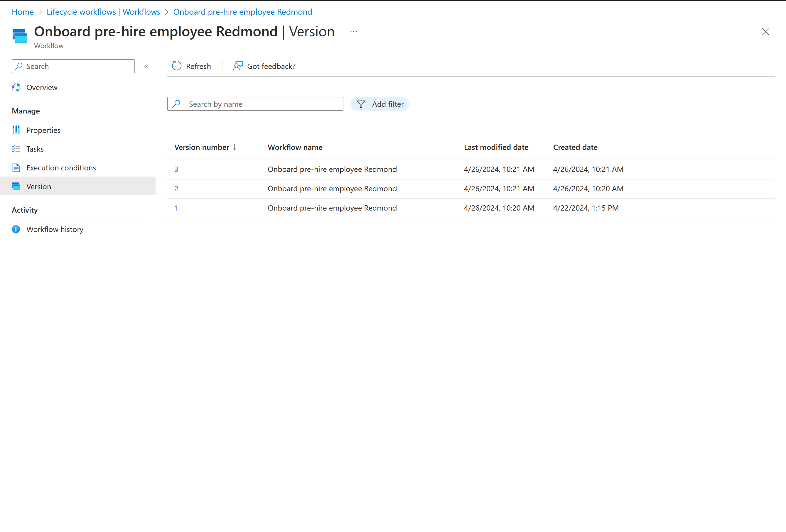Screen dimensions: 786x532
Task: Click the sidebar Search box
Action: pyautogui.click(x=78, y=66)
